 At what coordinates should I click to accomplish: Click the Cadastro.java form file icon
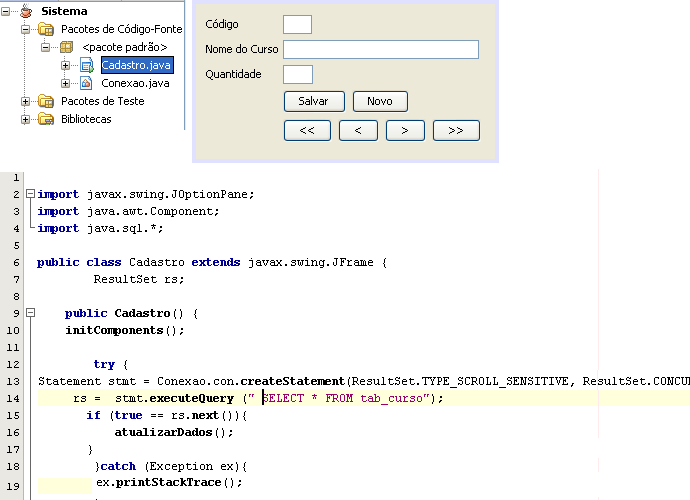pos(87,66)
